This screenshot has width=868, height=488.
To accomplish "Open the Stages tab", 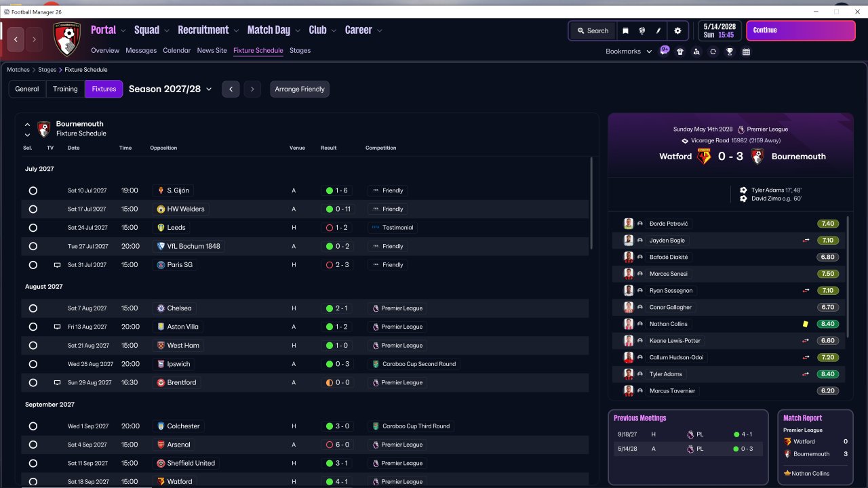I will click(x=300, y=51).
